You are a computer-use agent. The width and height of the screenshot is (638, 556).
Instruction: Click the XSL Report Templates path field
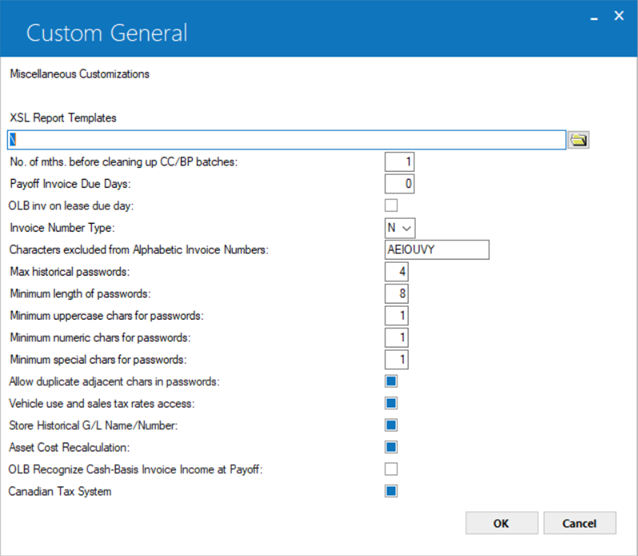[286, 140]
